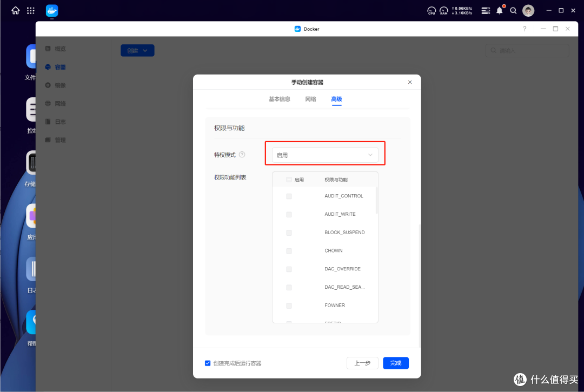584x392 pixels.
Task: Enable the BLOCK_SUSPEND checkbox
Action: (289, 232)
